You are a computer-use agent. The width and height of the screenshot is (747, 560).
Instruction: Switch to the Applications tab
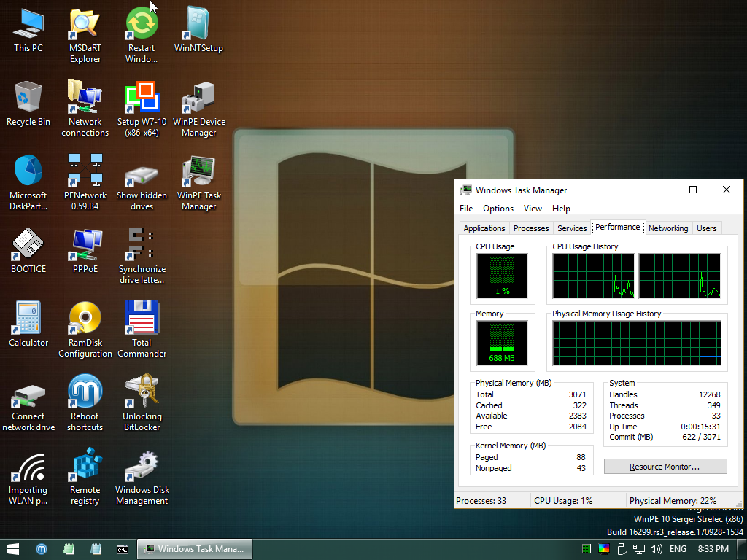coord(484,228)
